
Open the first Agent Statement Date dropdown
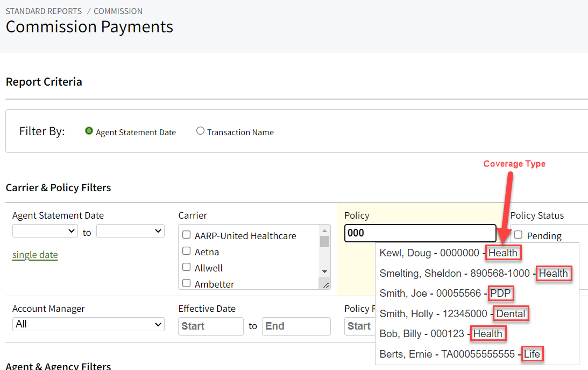(x=45, y=231)
